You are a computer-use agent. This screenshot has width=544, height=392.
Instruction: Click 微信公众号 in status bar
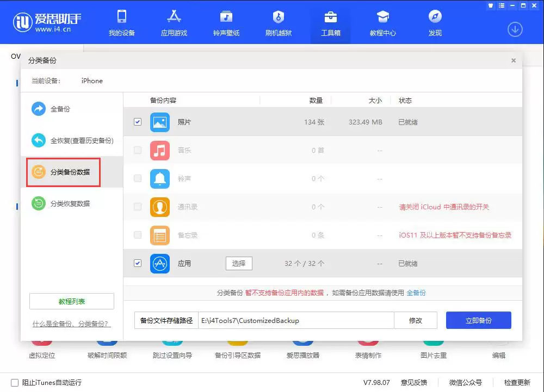pyautogui.click(x=465, y=383)
